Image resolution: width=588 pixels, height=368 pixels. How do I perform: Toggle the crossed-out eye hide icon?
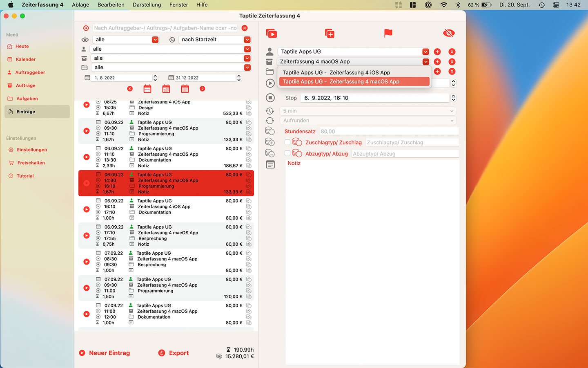[x=449, y=33]
